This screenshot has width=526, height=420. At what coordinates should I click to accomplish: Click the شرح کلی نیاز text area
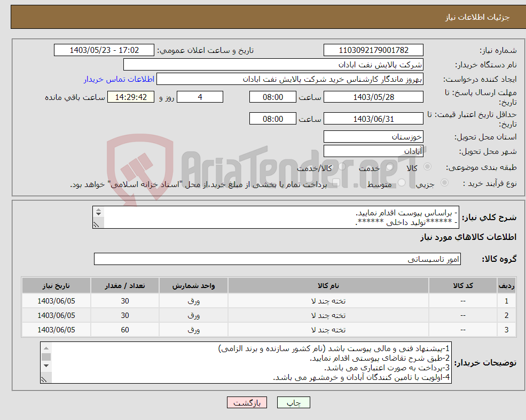(276, 217)
